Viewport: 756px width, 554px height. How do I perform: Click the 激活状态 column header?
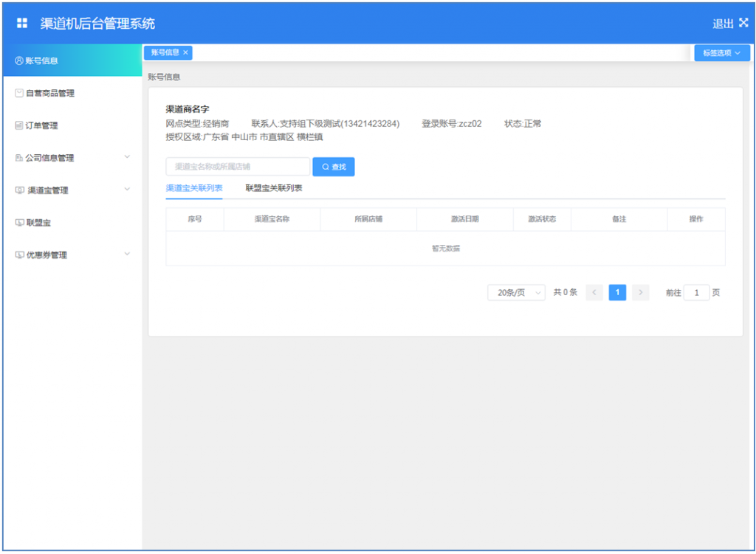[542, 219]
